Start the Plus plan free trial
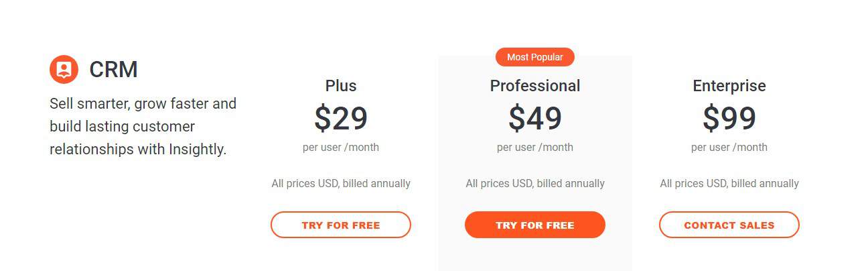868x271 pixels. click(x=341, y=225)
